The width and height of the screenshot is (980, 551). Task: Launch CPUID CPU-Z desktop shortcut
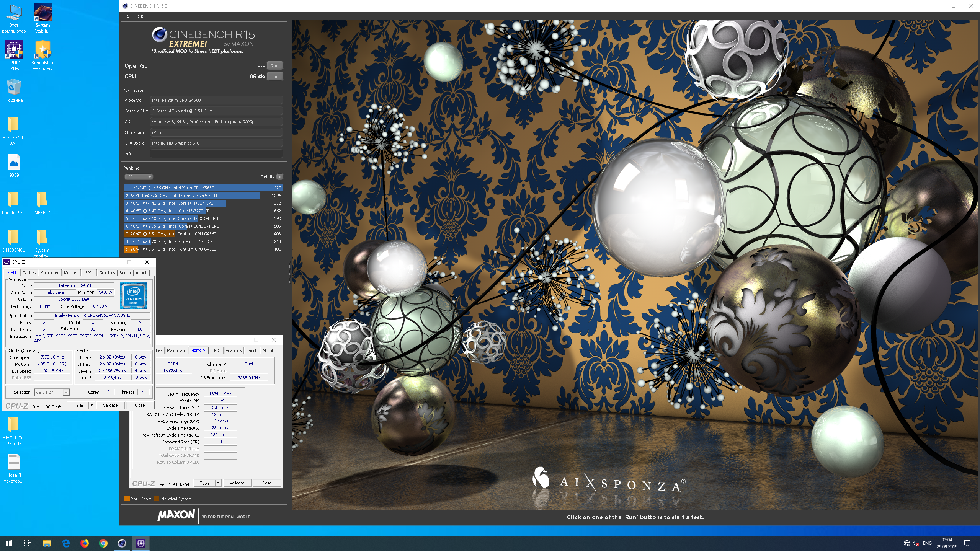tap(14, 55)
